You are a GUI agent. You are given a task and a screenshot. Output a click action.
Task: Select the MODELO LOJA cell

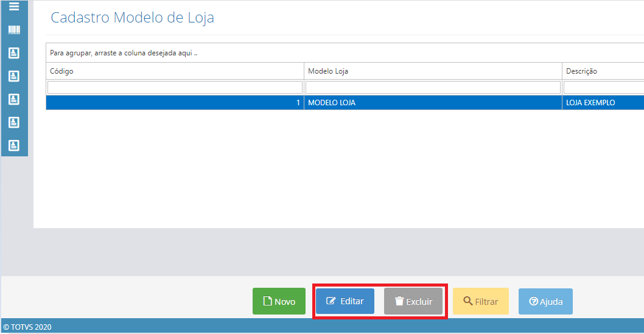coord(433,103)
